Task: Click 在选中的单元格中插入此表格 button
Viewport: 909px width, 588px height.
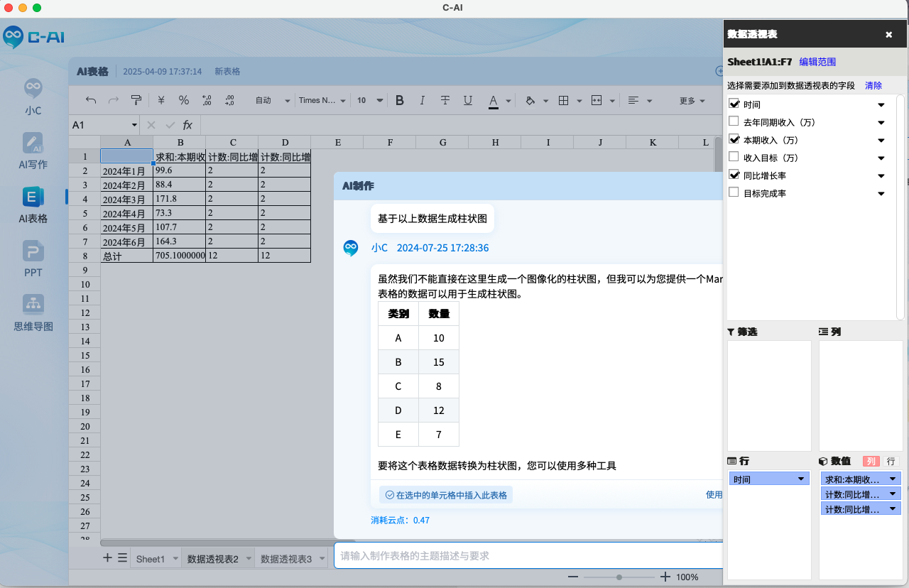Action: (x=446, y=495)
